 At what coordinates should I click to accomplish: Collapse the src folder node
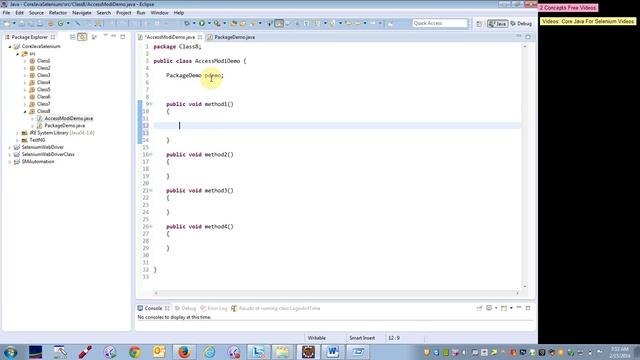(18, 54)
